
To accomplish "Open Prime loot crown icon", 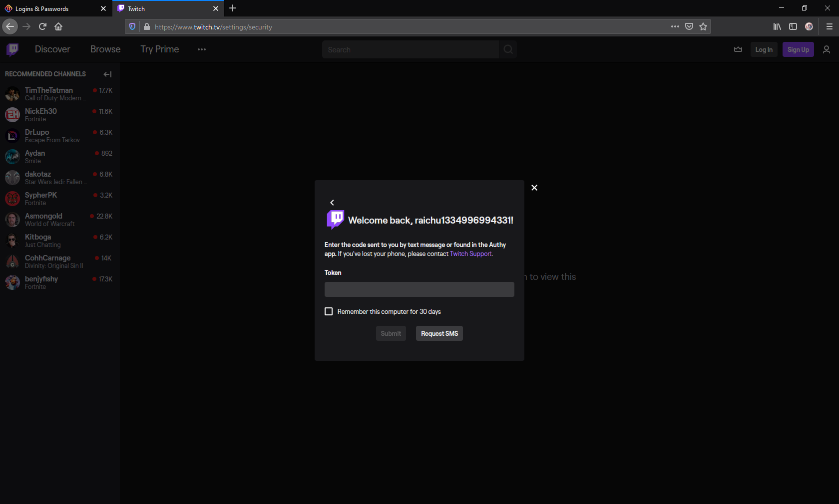I will point(738,49).
